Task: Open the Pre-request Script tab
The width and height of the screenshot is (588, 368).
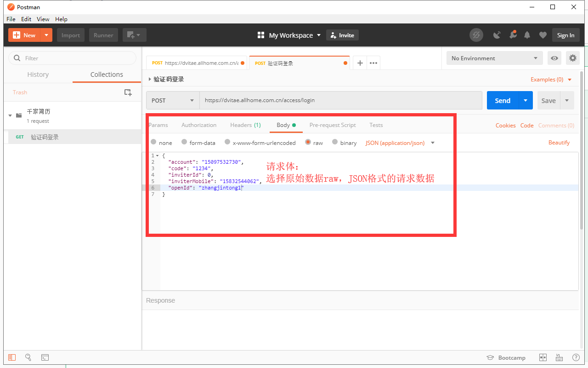Action: (333, 125)
